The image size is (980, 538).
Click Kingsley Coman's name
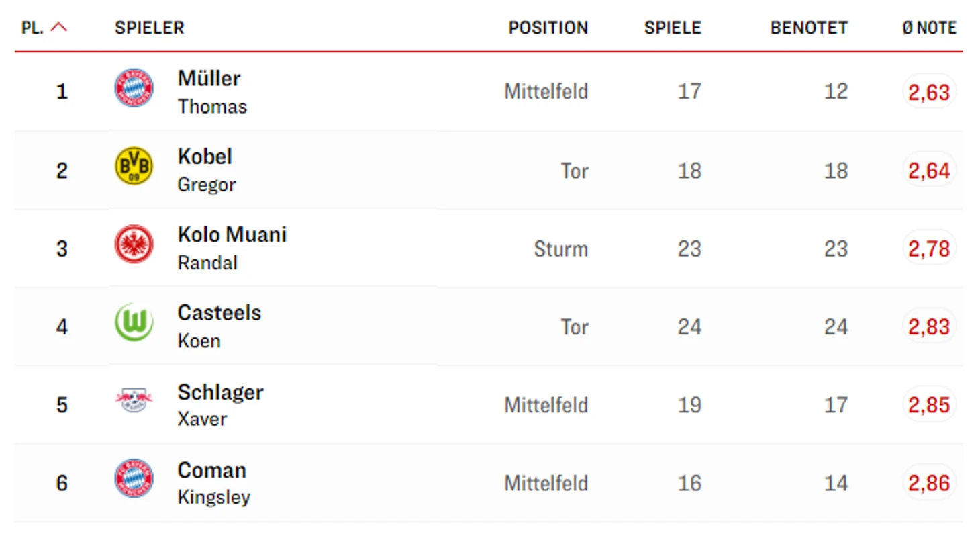pyautogui.click(x=211, y=470)
